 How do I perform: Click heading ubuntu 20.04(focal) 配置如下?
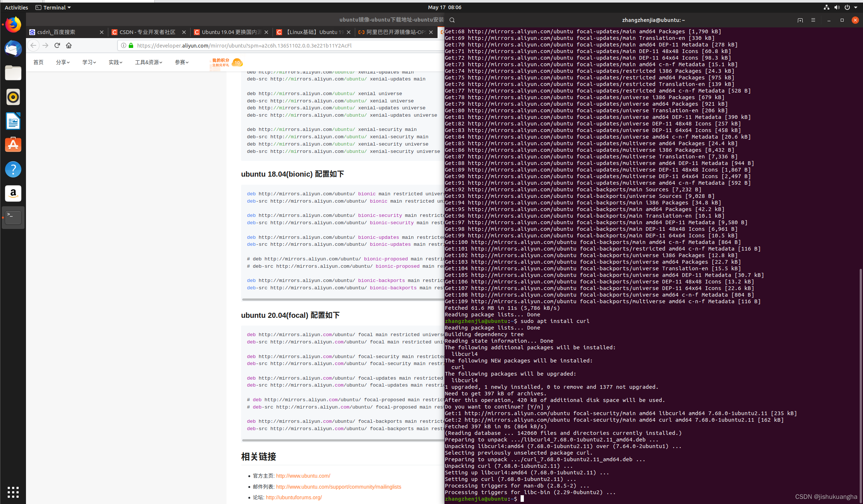[290, 315]
